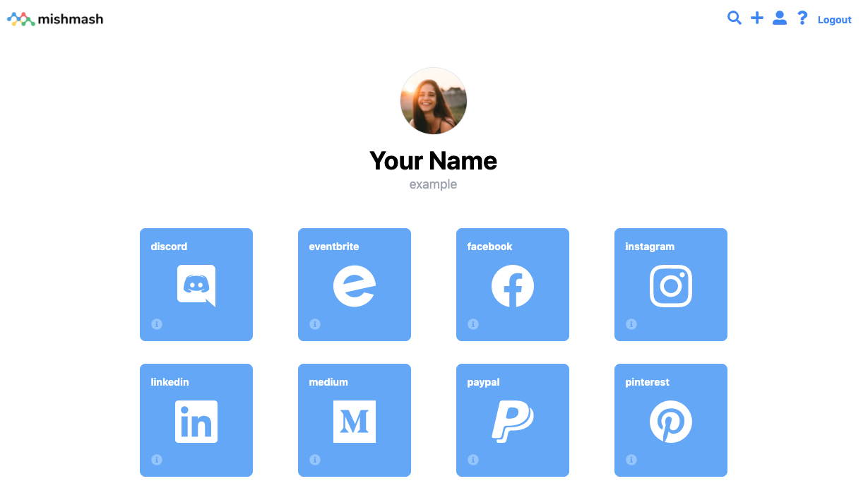
Task: Click the profile photo avatar
Action: 434,101
